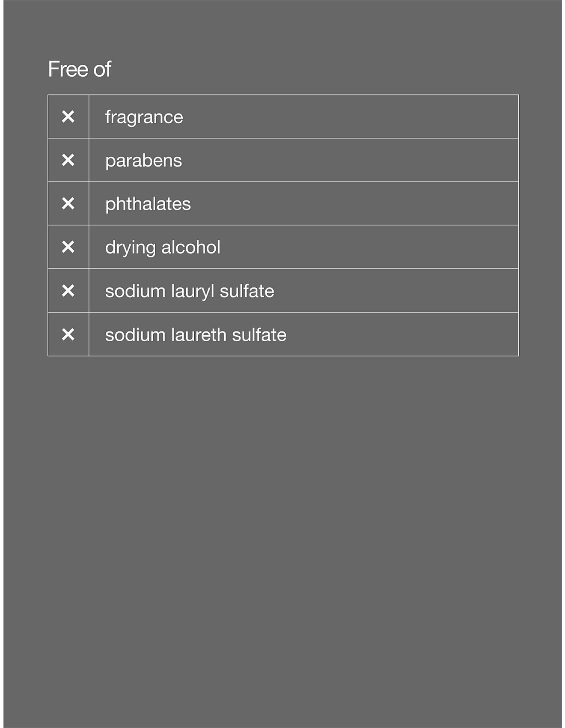The image size is (565, 728).
Task: Click the X icon beside drying alcohol
Action: click(x=68, y=247)
